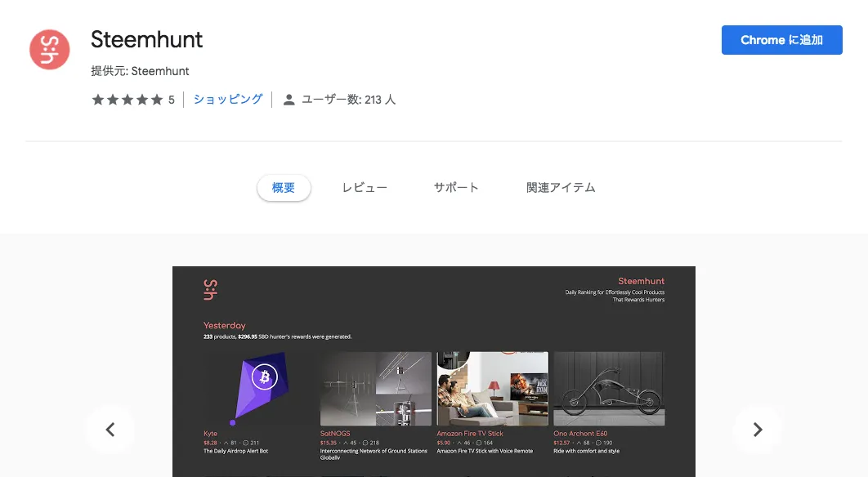The image size is (868, 477).
Task: Click the Steemhunt logo in preview screenshot
Action: (x=210, y=289)
